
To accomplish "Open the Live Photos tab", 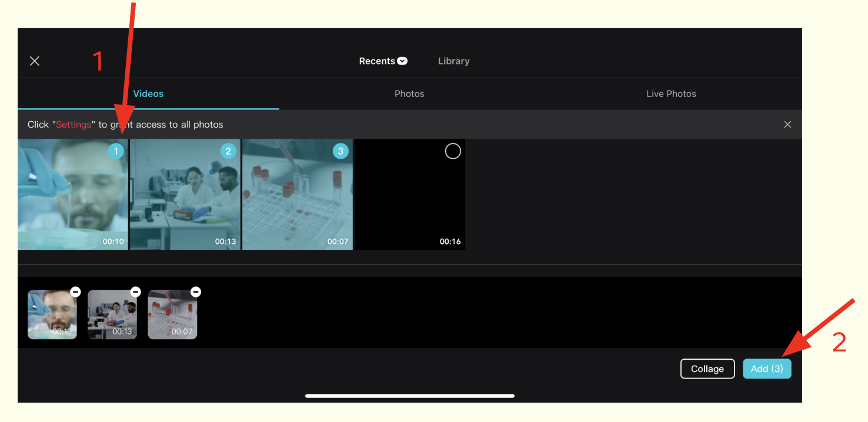I will 671,94.
